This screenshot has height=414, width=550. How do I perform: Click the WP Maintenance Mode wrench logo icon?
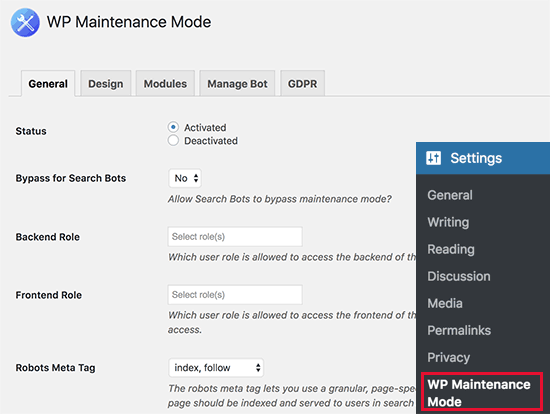25,23
